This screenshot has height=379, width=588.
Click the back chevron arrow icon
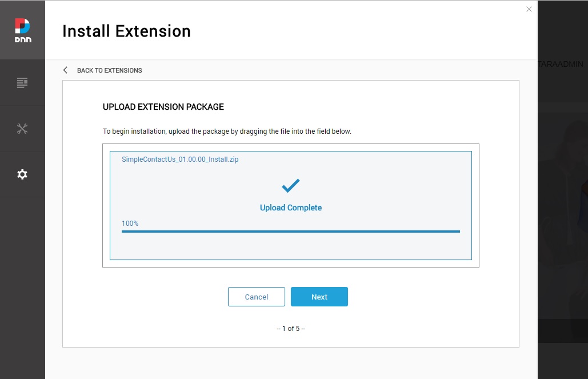pyautogui.click(x=65, y=70)
